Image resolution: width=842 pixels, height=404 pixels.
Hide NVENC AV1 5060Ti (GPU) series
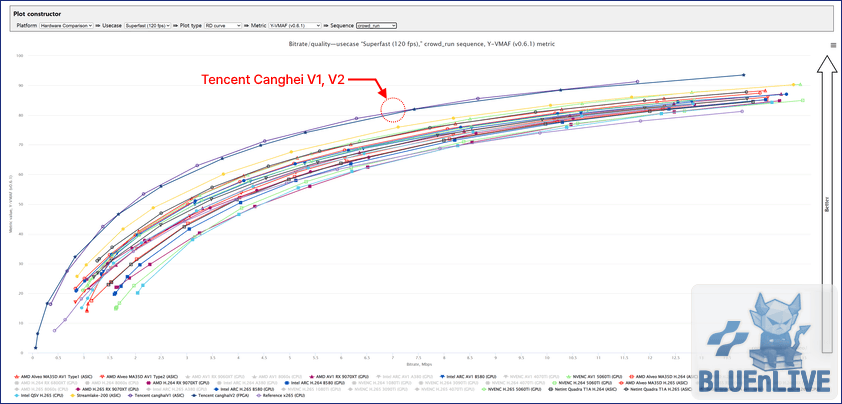pyautogui.click(x=594, y=377)
